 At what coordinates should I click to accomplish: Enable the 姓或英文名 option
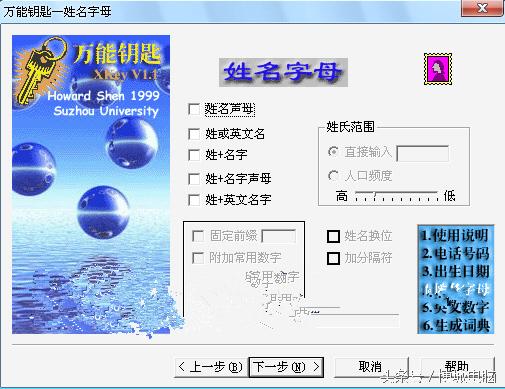(194, 134)
